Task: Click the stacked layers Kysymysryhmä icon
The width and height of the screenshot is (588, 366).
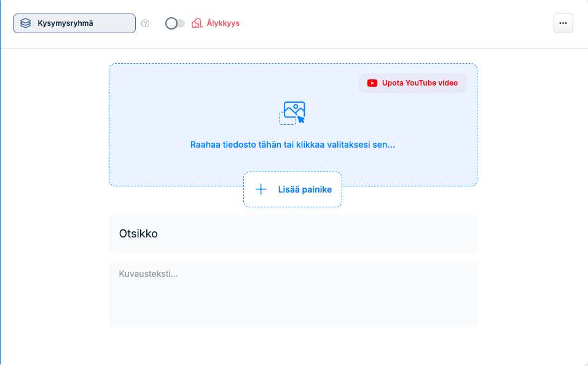Action: coord(26,23)
